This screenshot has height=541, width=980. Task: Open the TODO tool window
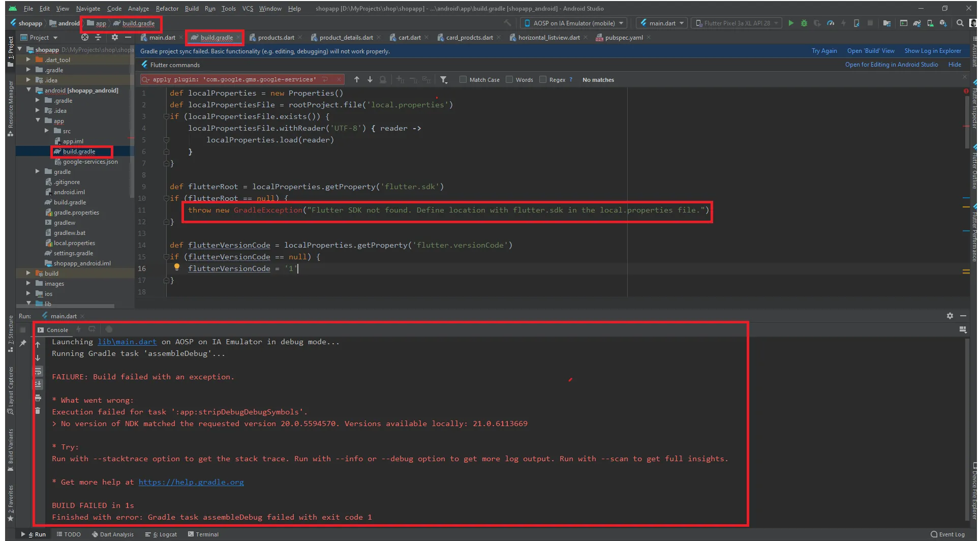(69, 534)
